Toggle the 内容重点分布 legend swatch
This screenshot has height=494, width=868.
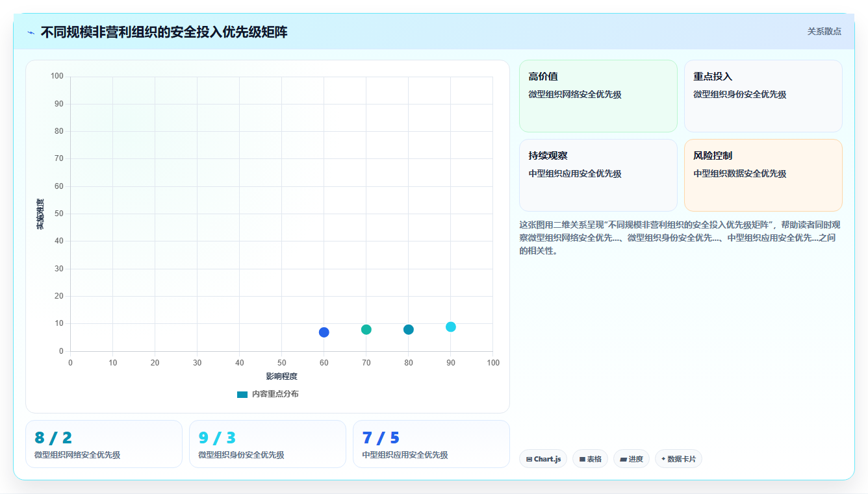242,394
